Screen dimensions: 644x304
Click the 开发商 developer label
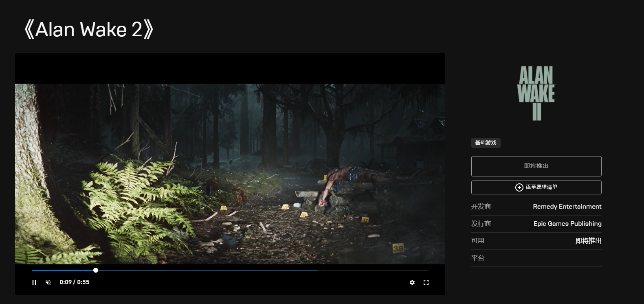tap(481, 207)
